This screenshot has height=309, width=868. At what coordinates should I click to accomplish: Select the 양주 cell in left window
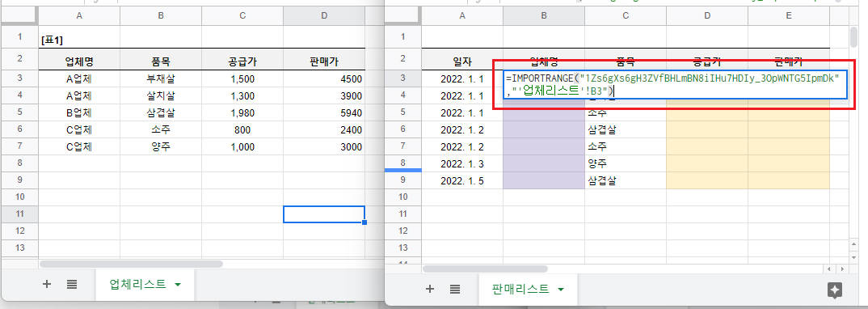tap(161, 146)
